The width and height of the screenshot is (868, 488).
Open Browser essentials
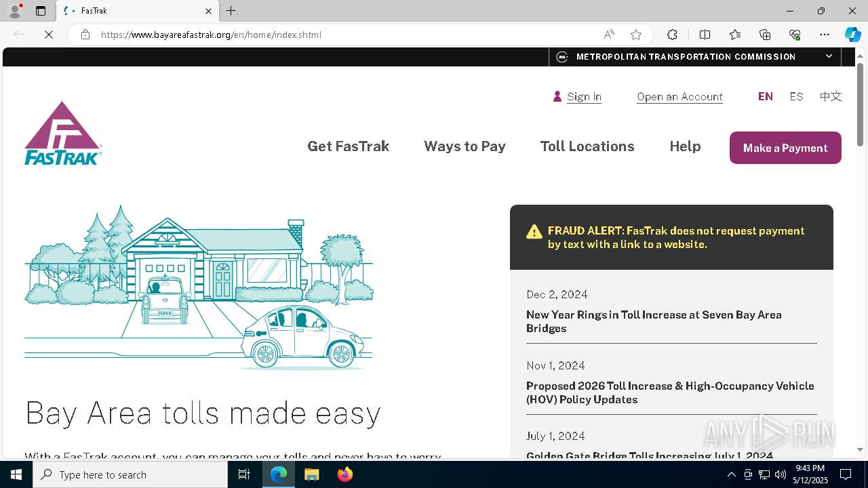coord(795,35)
